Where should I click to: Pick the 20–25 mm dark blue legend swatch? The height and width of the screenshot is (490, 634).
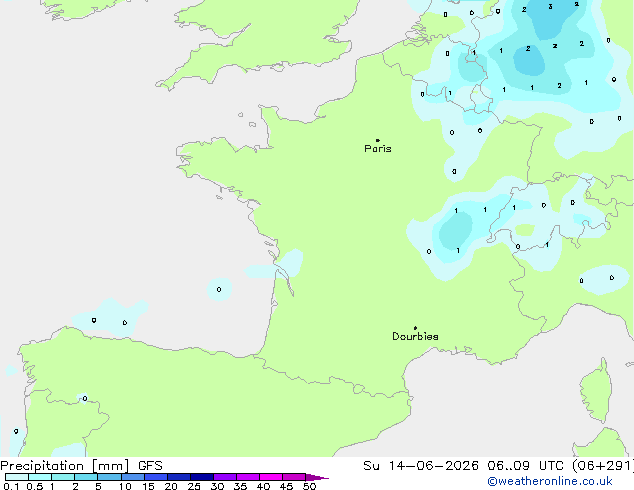point(179,477)
